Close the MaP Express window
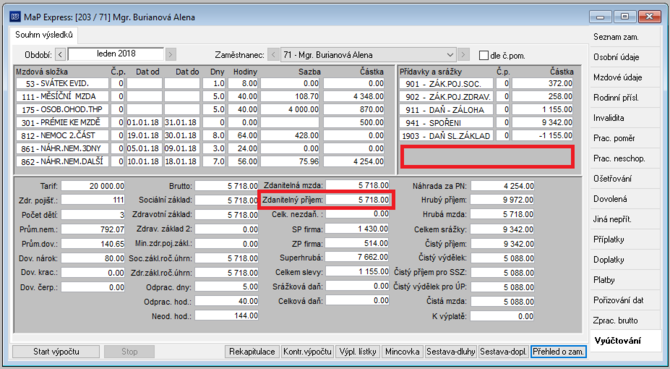This screenshot has height=369, width=670. (x=649, y=17)
